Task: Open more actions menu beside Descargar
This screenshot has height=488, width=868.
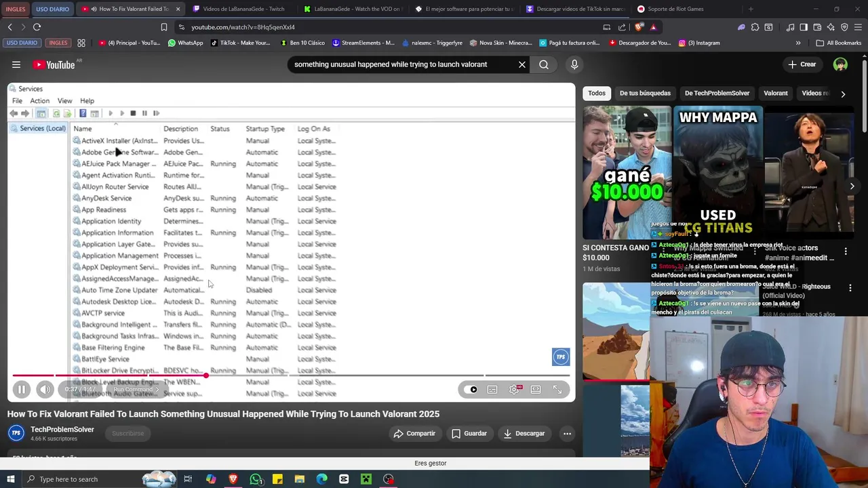Action: [x=567, y=434]
